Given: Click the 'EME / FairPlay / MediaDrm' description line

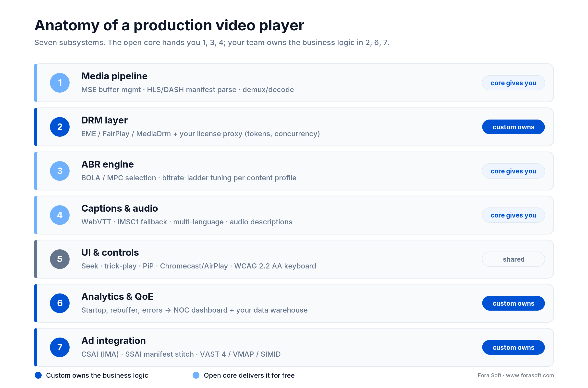Looking at the screenshot, I should point(200,134).
